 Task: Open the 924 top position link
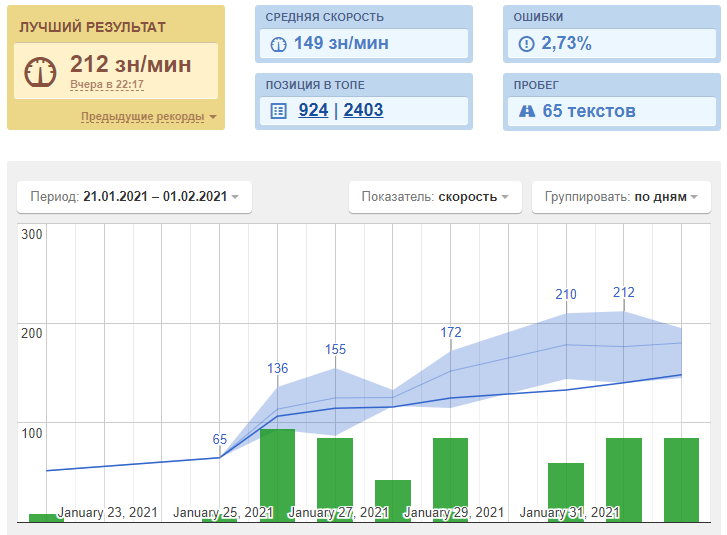(x=313, y=110)
